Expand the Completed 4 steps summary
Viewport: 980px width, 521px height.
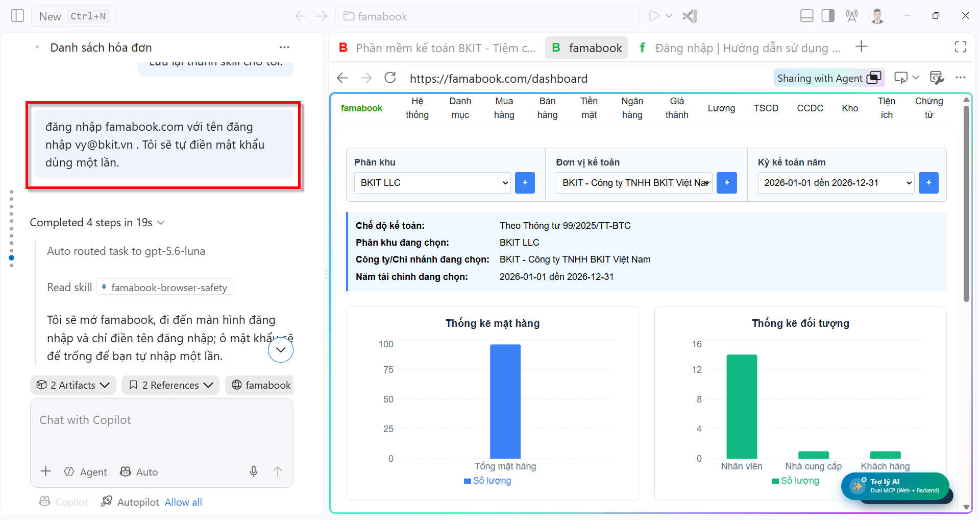tap(97, 223)
